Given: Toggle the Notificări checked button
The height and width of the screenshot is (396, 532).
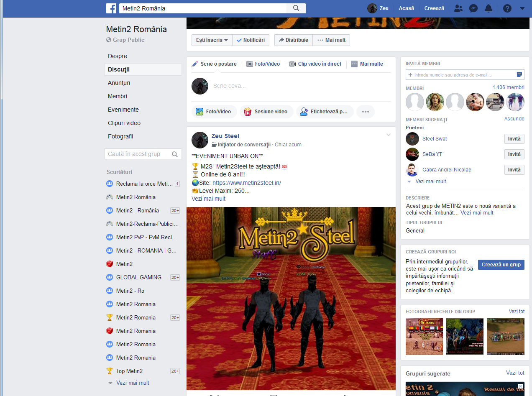Looking at the screenshot, I should click(251, 40).
